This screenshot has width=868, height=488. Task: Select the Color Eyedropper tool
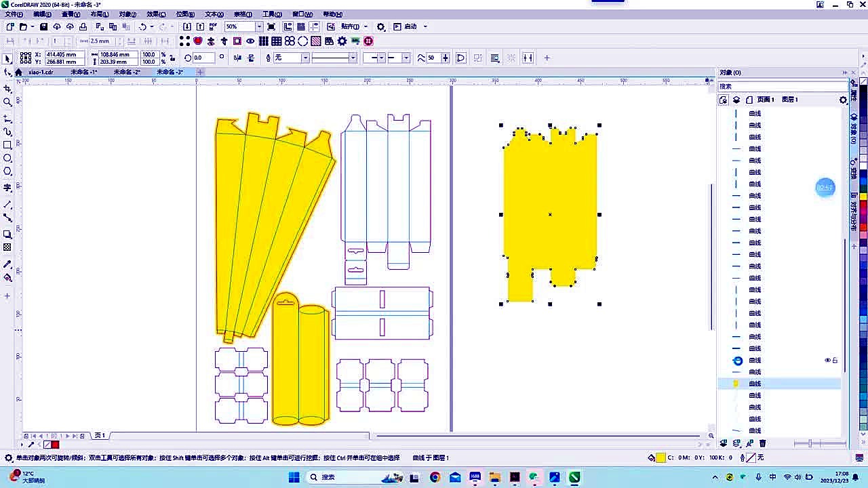(7, 264)
